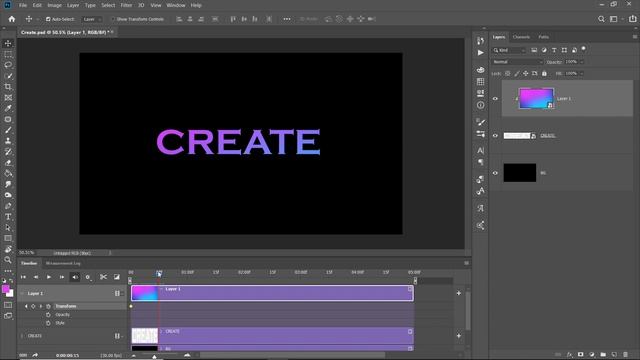Open the timeline transition icon

[117, 277]
